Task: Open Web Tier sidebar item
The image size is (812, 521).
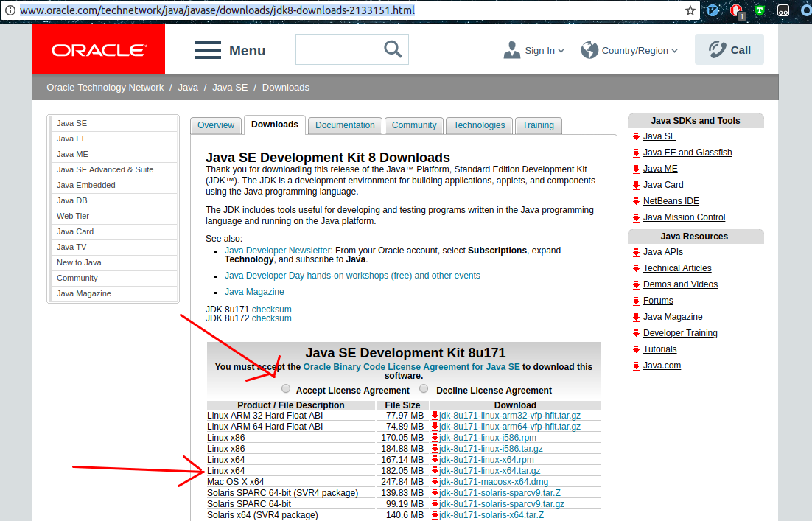Action: point(114,217)
